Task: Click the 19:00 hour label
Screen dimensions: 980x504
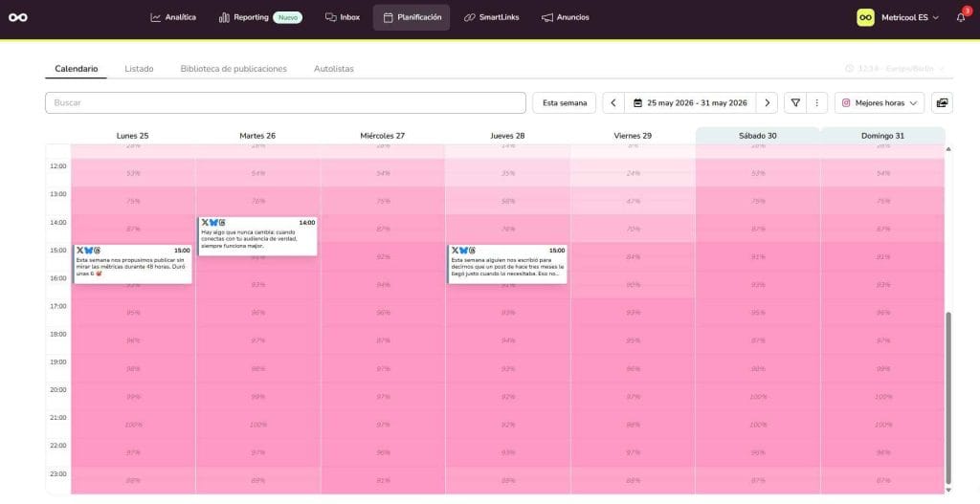Action: point(58,362)
